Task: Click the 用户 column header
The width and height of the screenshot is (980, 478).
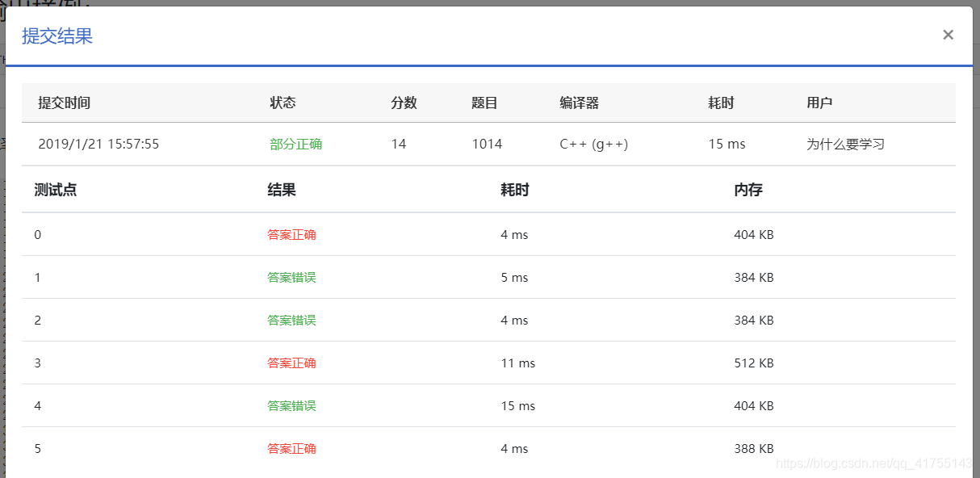Action: pos(819,103)
